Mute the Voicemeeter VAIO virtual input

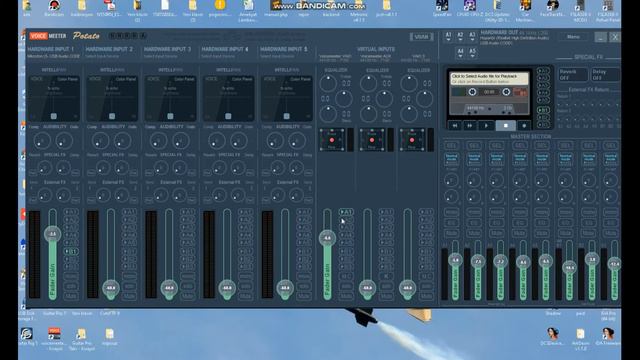pos(346,296)
